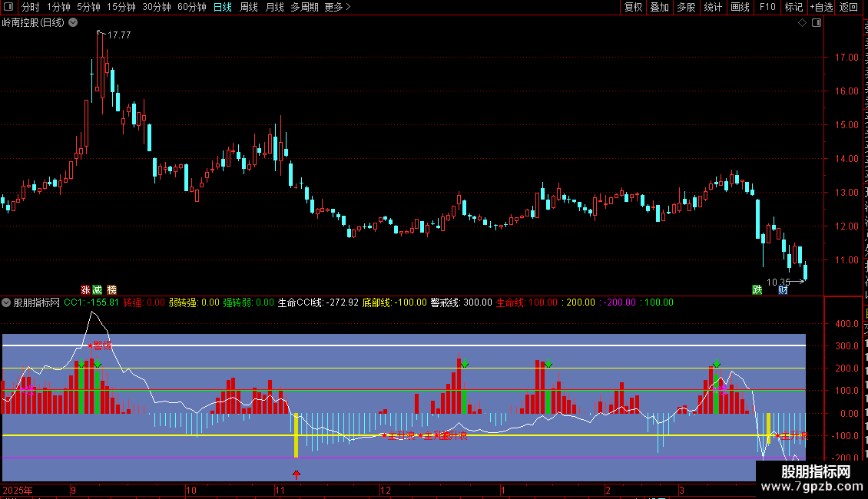Viewport: 868px width, 499px height.
Task: Click the 400.0 indicator axis label
Action: (x=846, y=323)
